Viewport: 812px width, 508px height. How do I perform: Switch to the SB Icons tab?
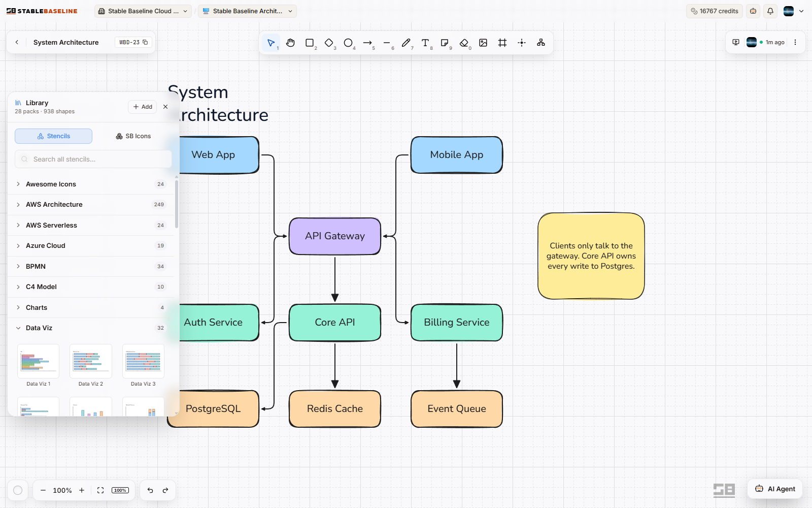pyautogui.click(x=133, y=136)
